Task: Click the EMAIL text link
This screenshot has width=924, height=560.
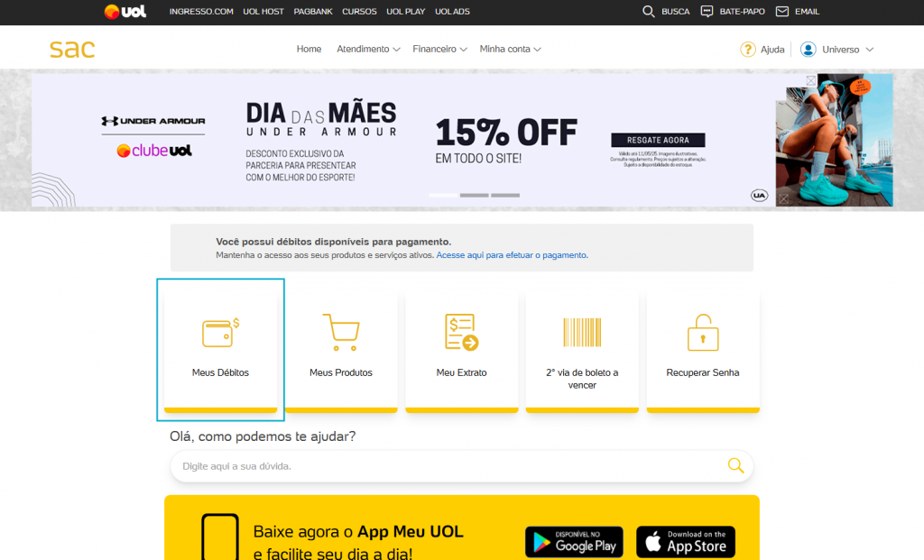Action: pos(808,12)
